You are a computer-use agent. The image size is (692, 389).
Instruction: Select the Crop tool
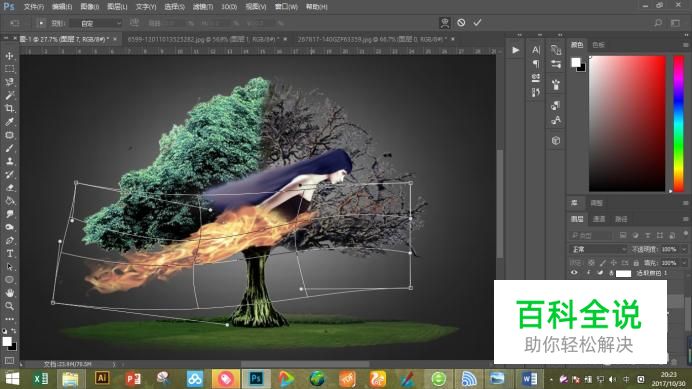point(9,108)
